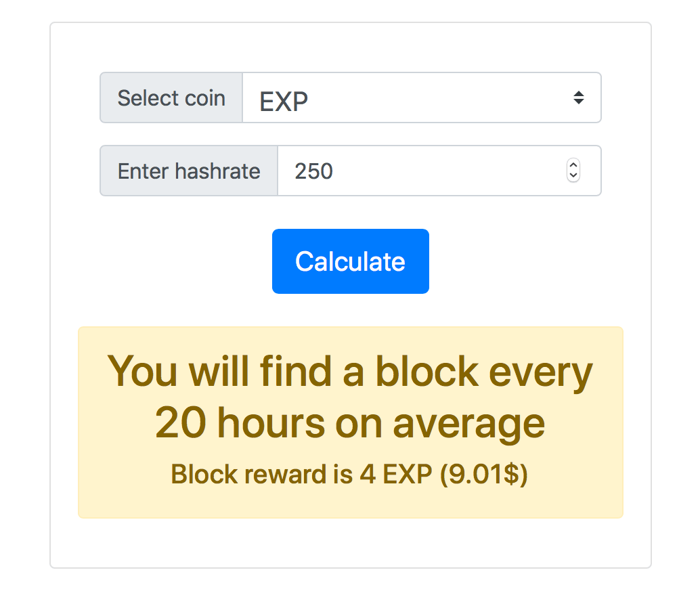Open the Select coin dropdown
Screen dimensions: 700x589
420,98
